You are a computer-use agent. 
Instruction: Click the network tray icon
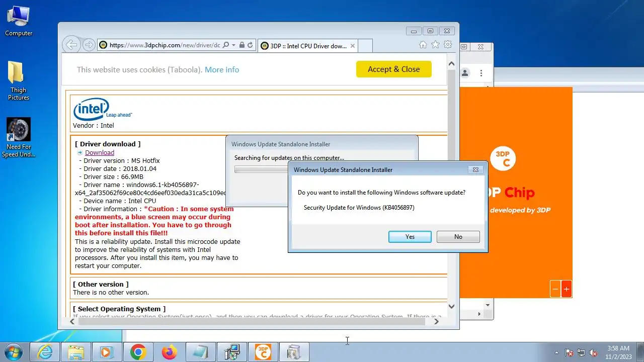coord(581,352)
